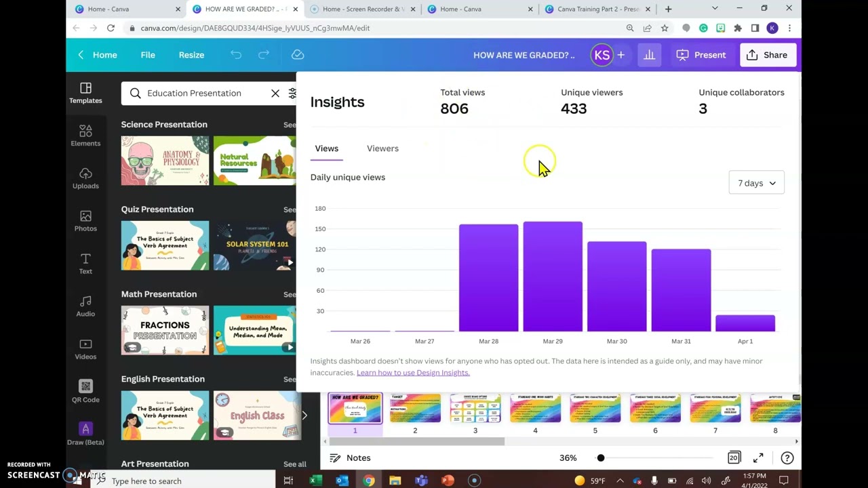Screen dimensions: 868x488
Task: Choose the Anatomy & Physiology template
Action: pos(165,161)
